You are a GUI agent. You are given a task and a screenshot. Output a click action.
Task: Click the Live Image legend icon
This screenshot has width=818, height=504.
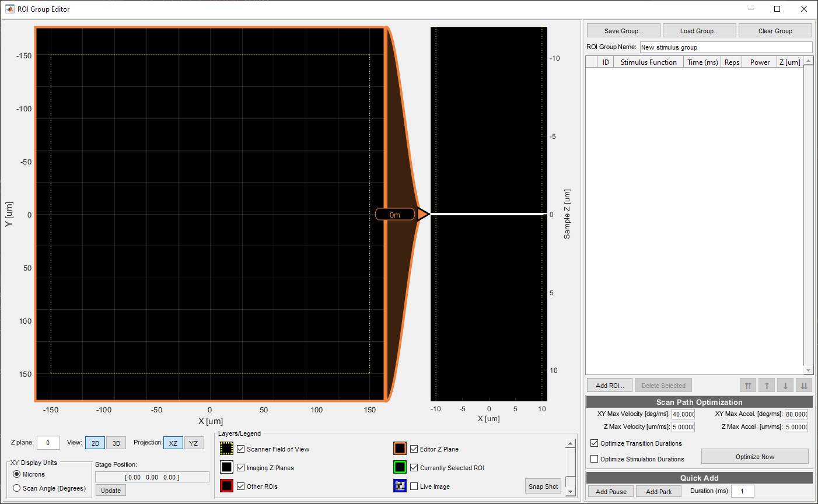[x=400, y=486]
